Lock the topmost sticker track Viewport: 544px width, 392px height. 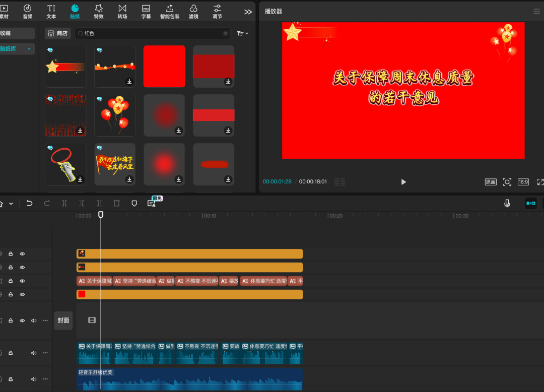tap(11, 254)
